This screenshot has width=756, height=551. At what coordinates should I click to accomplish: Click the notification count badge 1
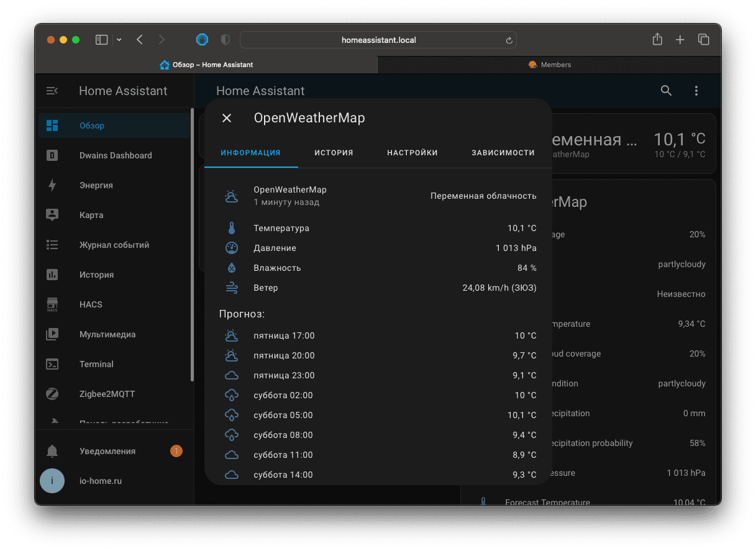coord(176,451)
